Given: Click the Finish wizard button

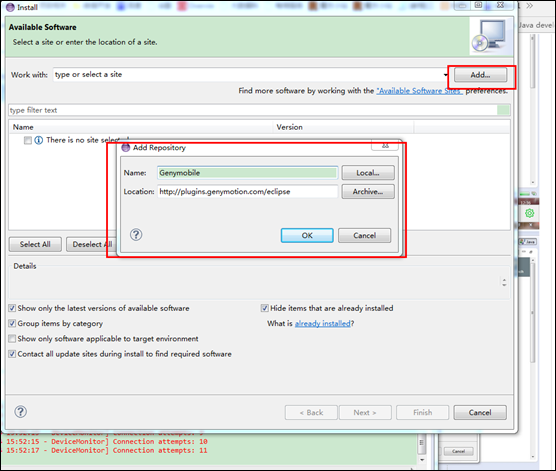Looking at the screenshot, I should pyautogui.click(x=423, y=412).
